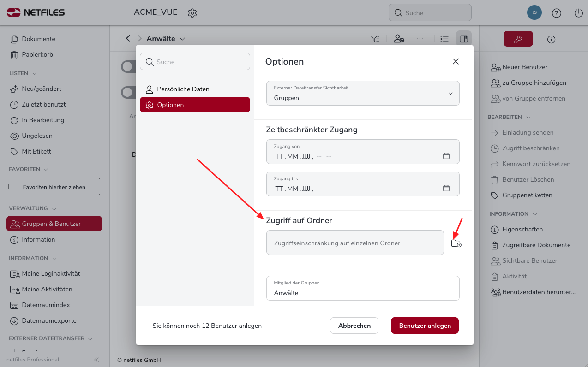Click the help question mark icon
The image size is (588, 367).
point(557,13)
